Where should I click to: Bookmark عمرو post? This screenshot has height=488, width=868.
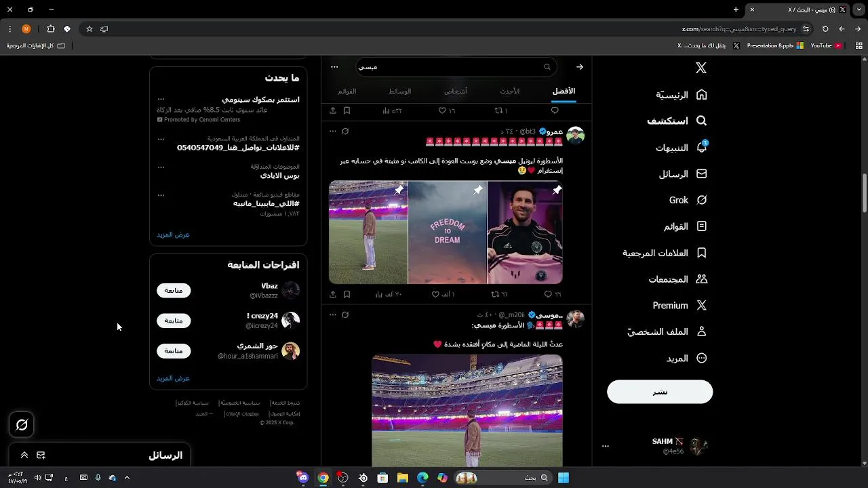(x=347, y=294)
